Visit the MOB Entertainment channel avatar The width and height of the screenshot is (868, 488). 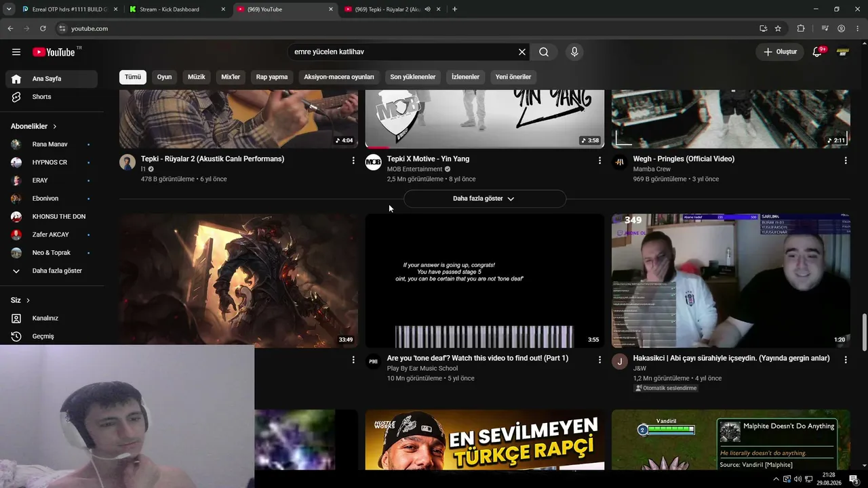point(374,163)
